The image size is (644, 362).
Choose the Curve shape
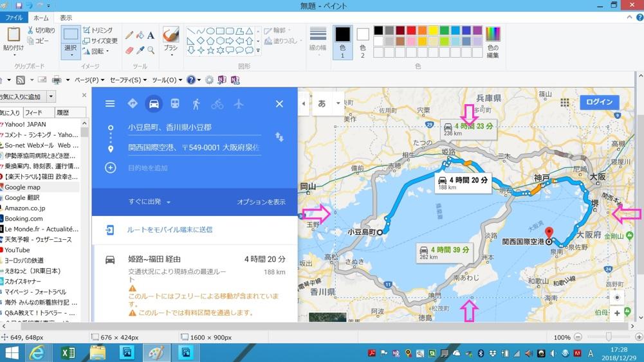point(201,32)
